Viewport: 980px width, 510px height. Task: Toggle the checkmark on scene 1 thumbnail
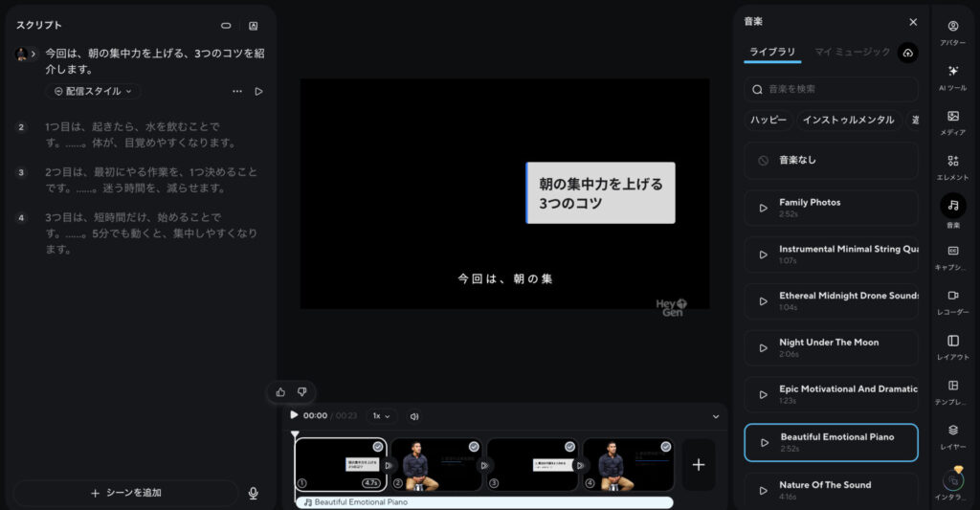(x=378, y=447)
